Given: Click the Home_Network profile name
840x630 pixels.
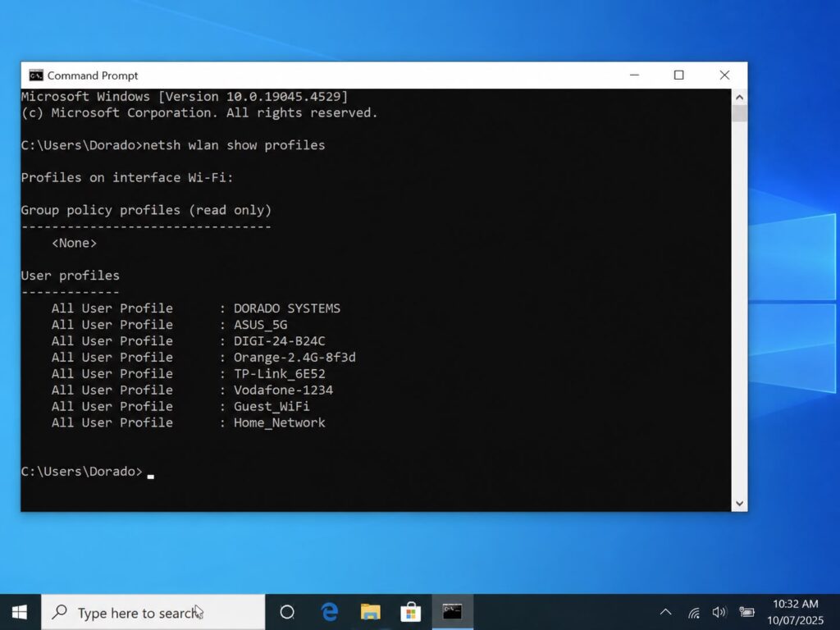Looking at the screenshot, I should click(x=279, y=422).
